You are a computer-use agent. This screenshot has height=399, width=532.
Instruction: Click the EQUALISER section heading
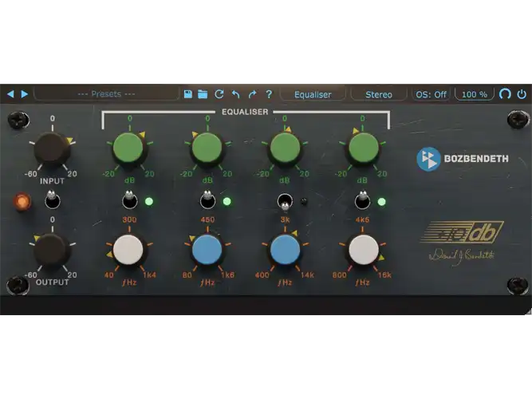click(x=245, y=112)
